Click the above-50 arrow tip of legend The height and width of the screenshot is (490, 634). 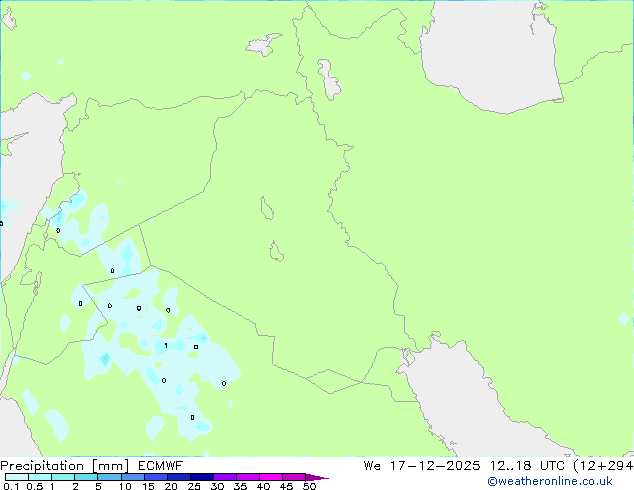pos(317,477)
